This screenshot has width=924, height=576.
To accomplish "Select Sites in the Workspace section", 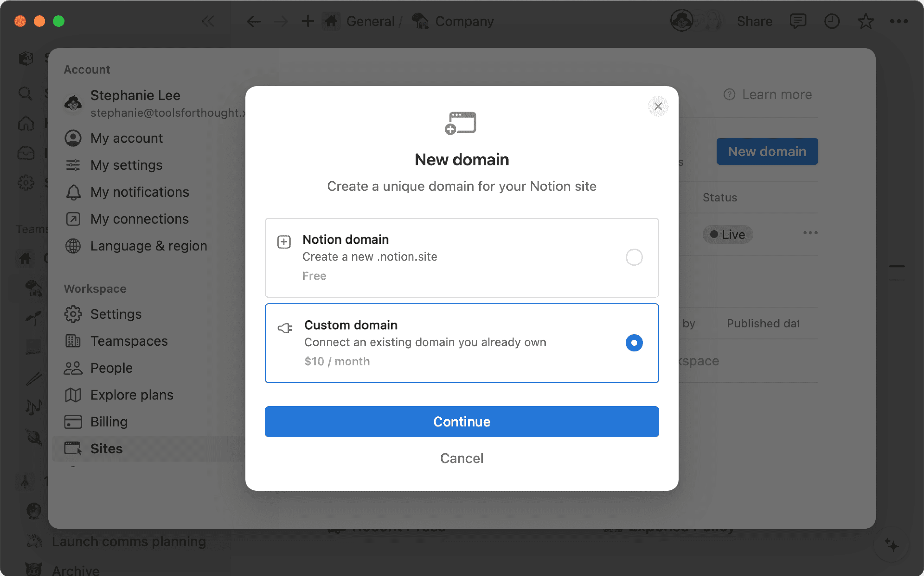I will [106, 448].
